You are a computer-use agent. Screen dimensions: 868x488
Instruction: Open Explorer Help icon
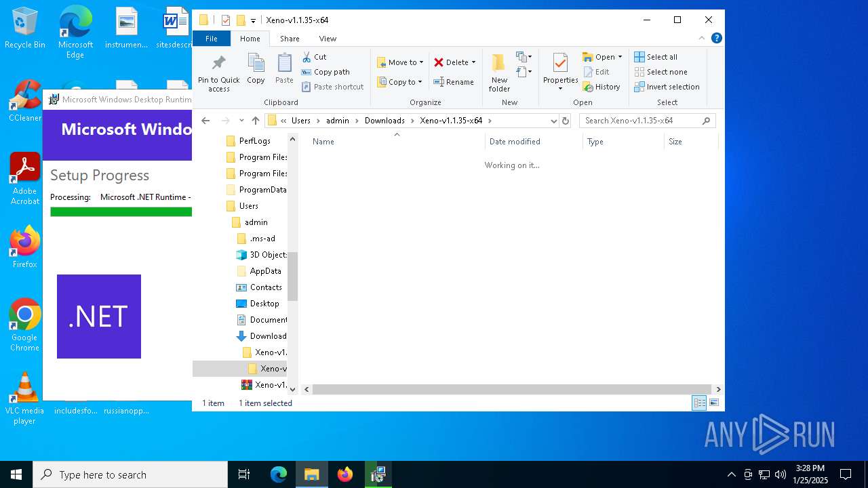click(x=716, y=38)
